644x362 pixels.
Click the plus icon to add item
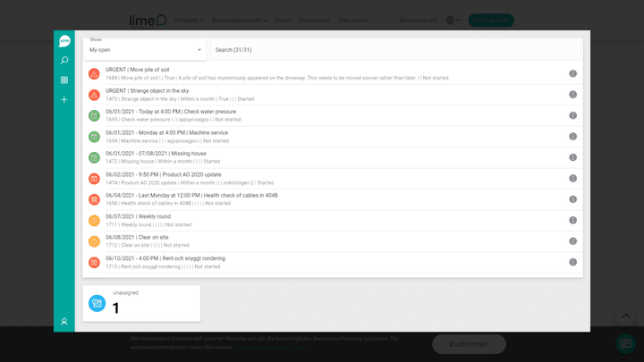click(x=64, y=100)
